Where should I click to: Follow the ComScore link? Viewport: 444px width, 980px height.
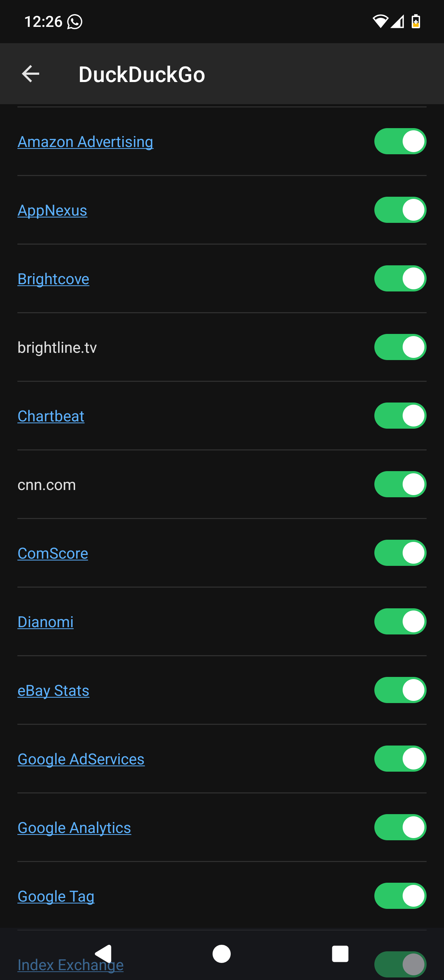point(53,554)
